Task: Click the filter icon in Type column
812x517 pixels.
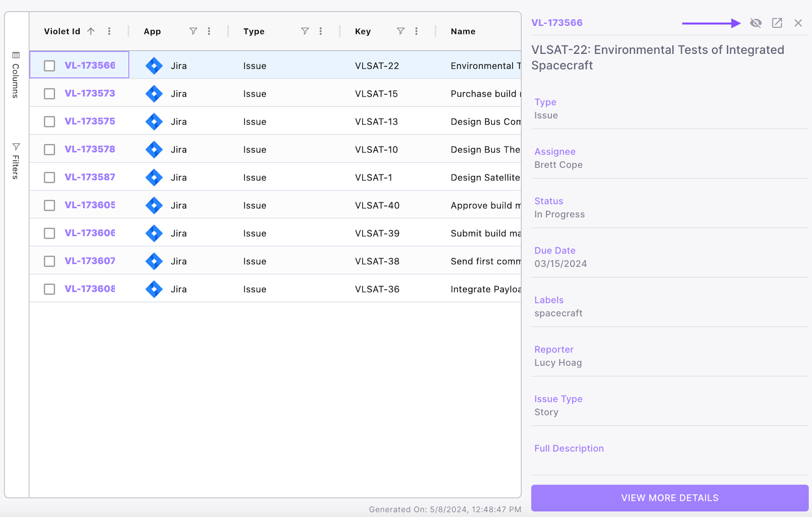Action: click(x=305, y=31)
